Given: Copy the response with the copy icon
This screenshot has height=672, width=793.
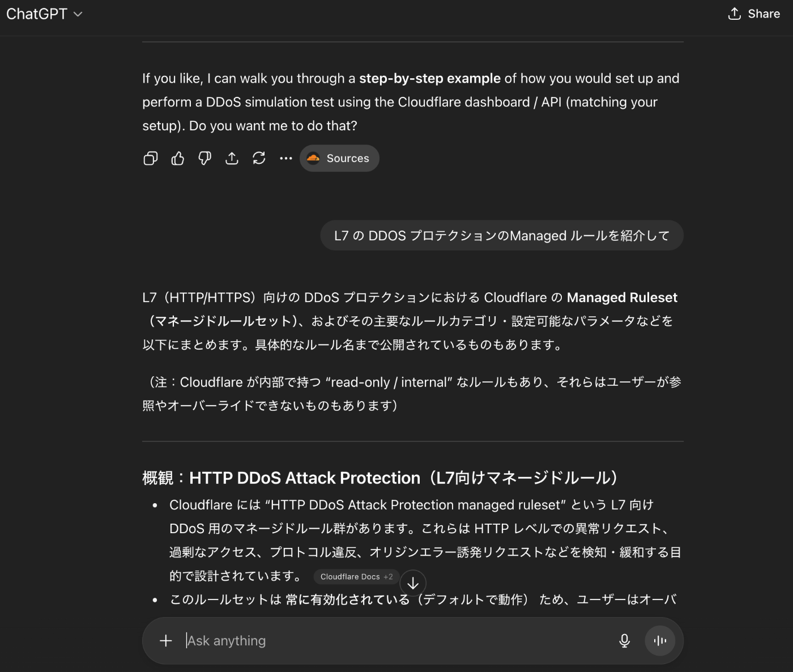Looking at the screenshot, I should point(151,158).
